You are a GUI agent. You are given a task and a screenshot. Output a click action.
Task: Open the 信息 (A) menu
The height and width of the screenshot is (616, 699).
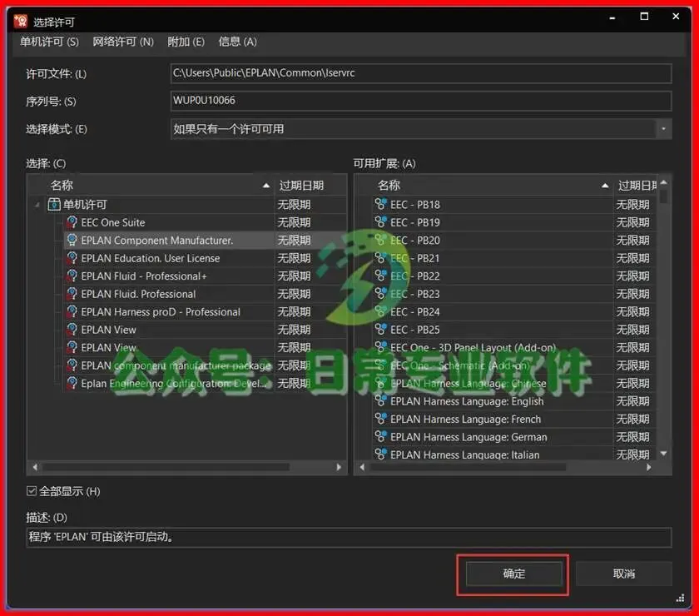pyautogui.click(x=238, y=42)
